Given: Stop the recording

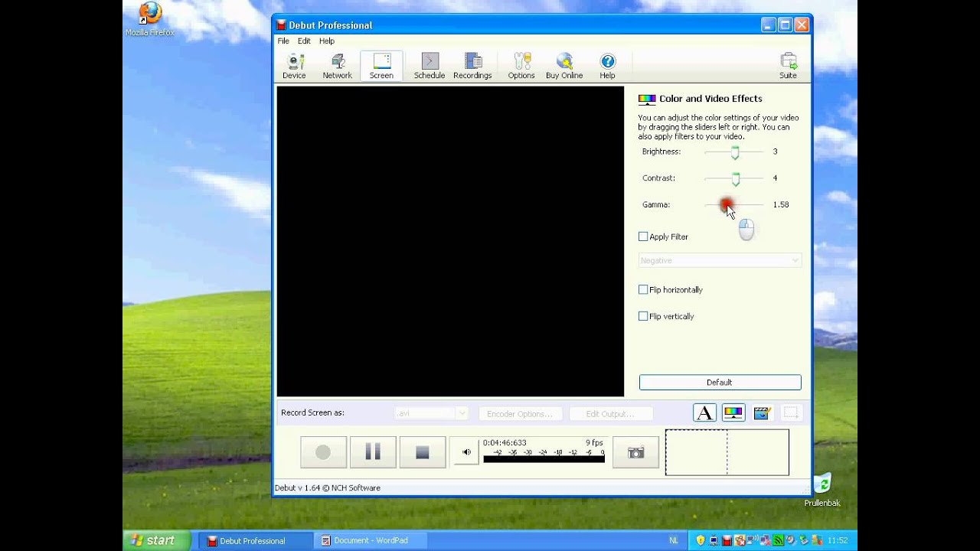Looking at the screenshot, I should click(423, 452).
